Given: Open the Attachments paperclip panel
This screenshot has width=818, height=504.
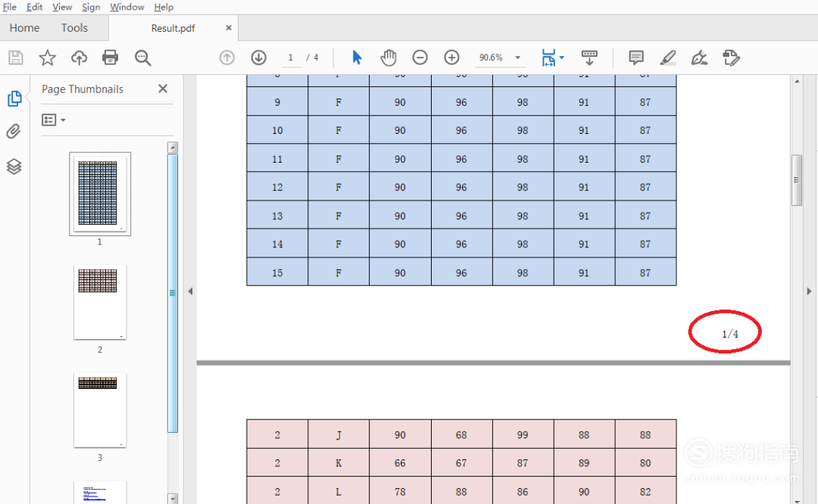Looking at the screenshot, I should pos(14,132).
